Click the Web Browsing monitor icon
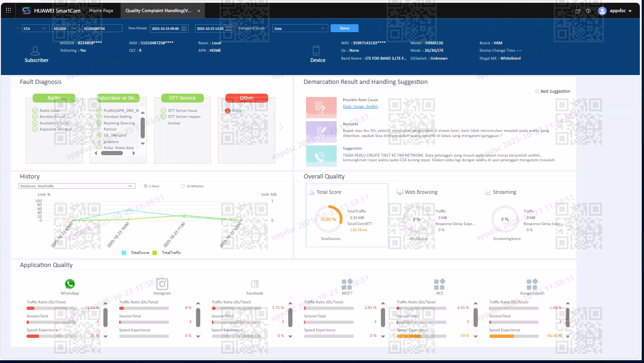The width and height of the screenshot is (644, 363). [x=400, y=192]
